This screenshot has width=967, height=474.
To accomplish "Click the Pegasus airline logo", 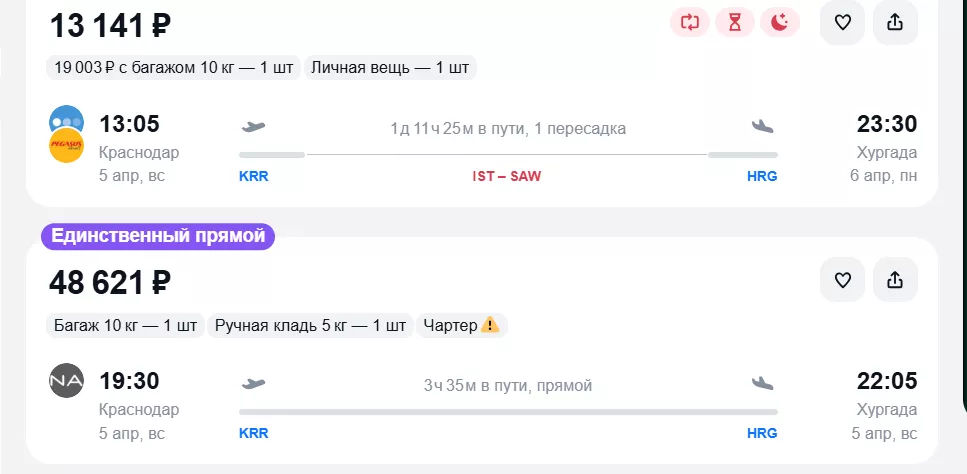I will pyautogui.click(x=66, y=146).
